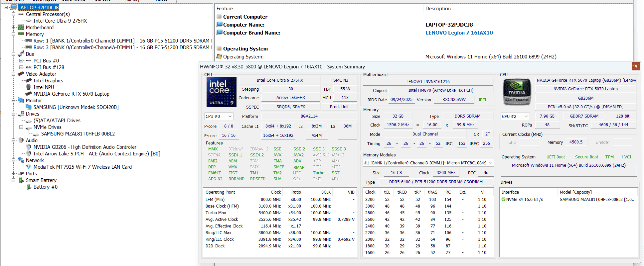This screenshot has width=644, height=266.
Task: Expand the Motherboard tree node
Action: pyautogui.click(x=14, y=28)
